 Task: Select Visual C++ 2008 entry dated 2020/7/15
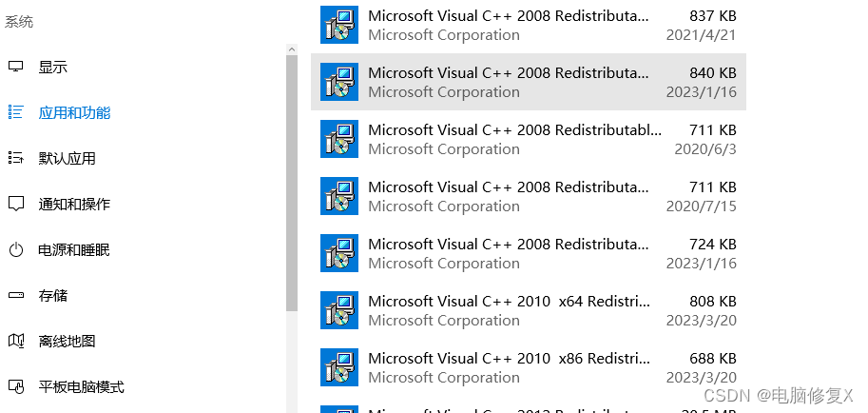click(528, 196)
